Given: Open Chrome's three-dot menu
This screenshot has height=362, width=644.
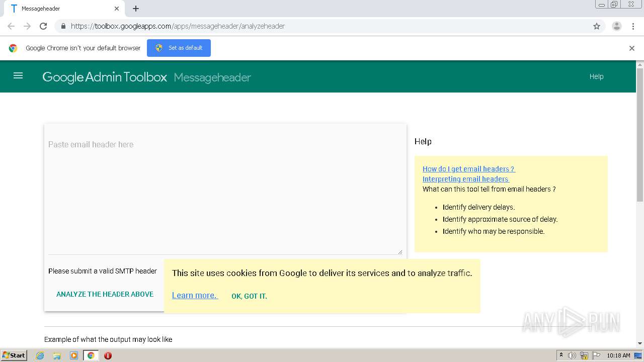Looking at the screenshot, I should (x=633, y=26).
